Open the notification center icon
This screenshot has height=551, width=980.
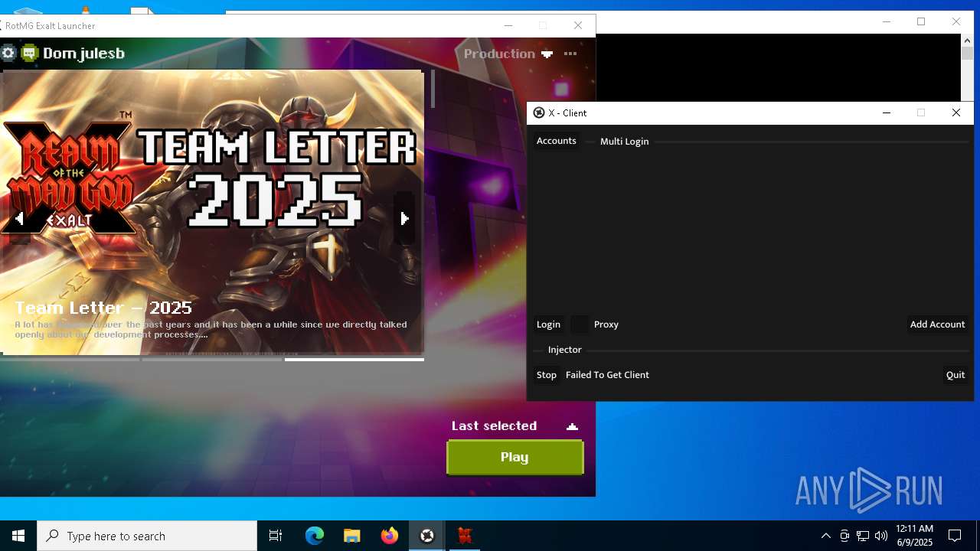click(955, 536)
